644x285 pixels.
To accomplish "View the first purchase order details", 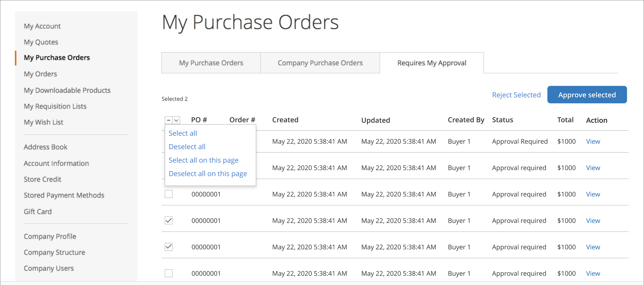I will click(x=593, y=141).
